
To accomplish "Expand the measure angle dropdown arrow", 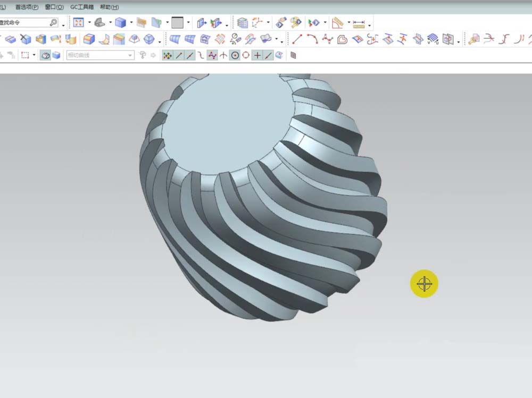I will point(349,23).
